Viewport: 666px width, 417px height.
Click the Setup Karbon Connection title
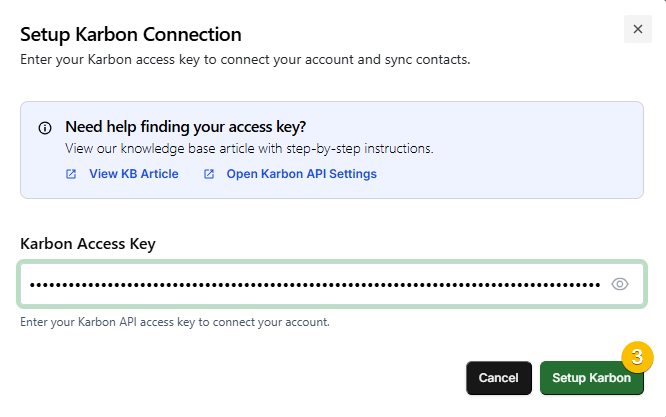point(131,34)
